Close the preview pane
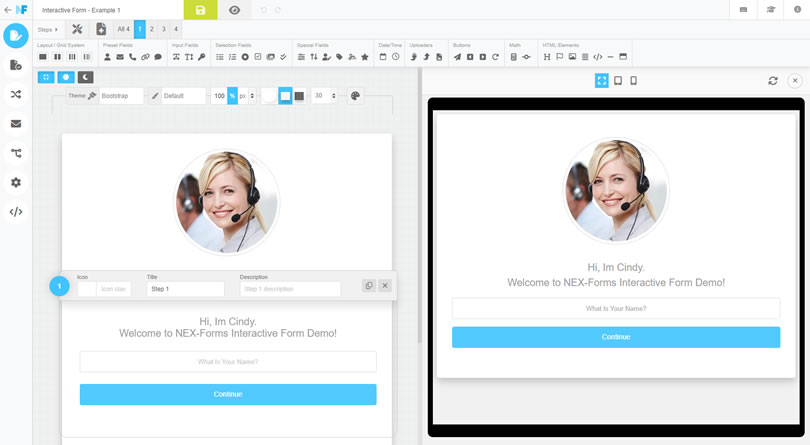This screenshot has height=445, width=810. click(795, 81)
